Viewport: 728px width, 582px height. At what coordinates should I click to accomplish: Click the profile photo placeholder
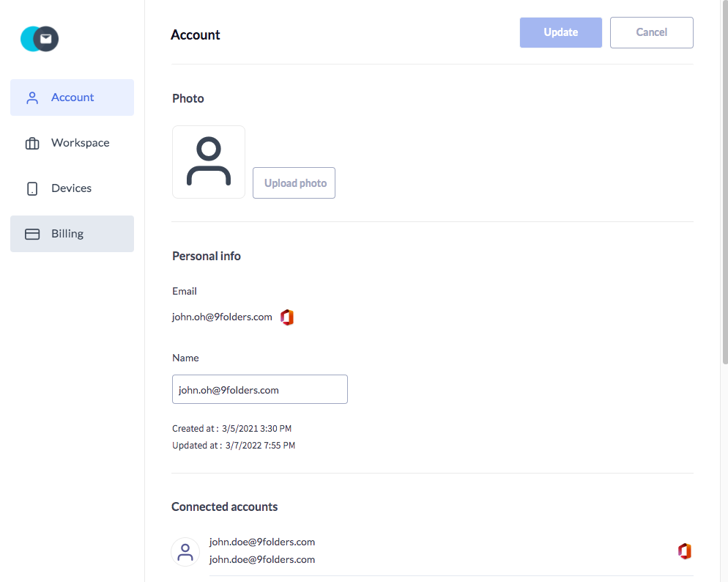(209, 162)
